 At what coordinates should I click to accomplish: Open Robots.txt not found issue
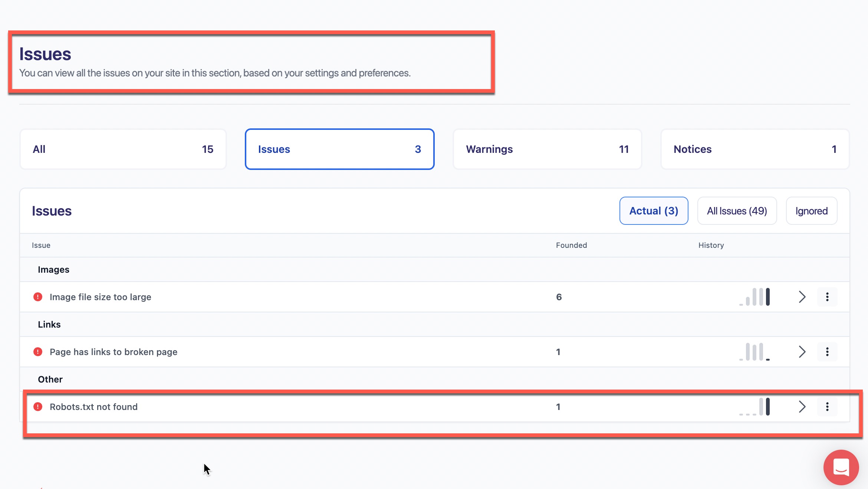pyautogui.click(x=93, y=407)
